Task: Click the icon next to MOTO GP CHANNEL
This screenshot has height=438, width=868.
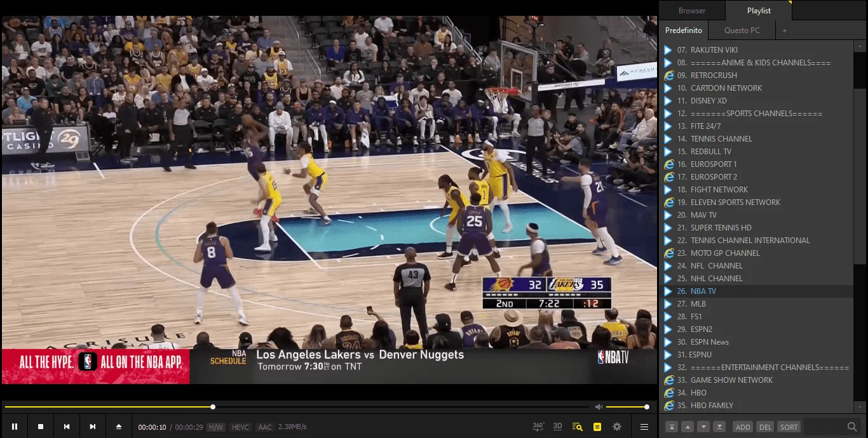Action: point(668,253)
